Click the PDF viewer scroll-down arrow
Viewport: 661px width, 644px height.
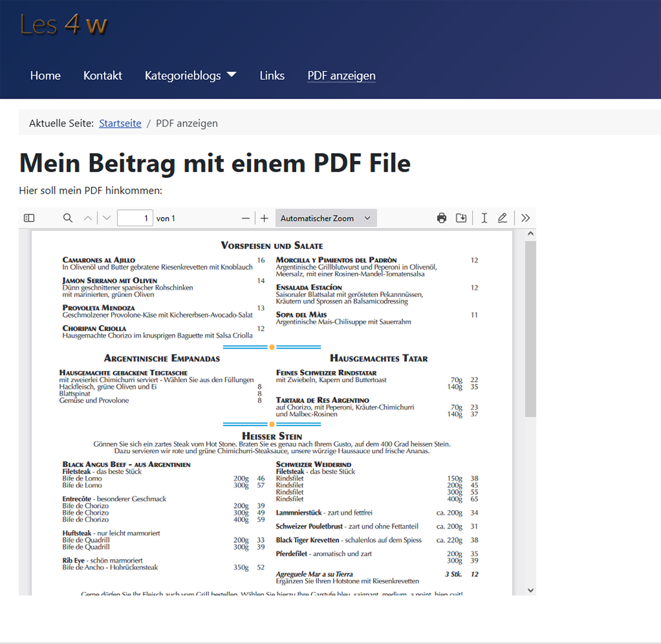coord(530,590)
